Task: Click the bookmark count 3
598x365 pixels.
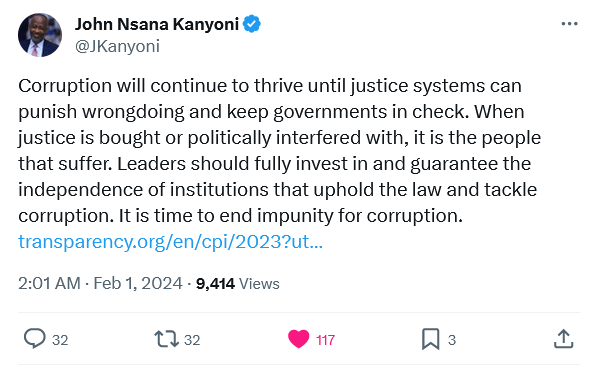Action: tap(452, 340)
